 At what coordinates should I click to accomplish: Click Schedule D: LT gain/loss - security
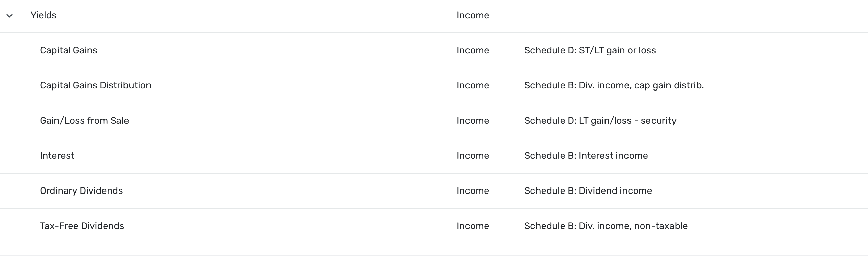pyautogui.click(x=600, y=120)
